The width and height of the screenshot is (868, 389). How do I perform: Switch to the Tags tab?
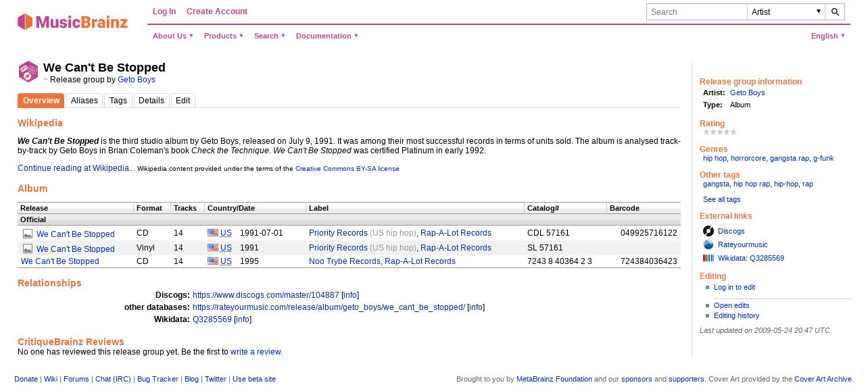118,101
